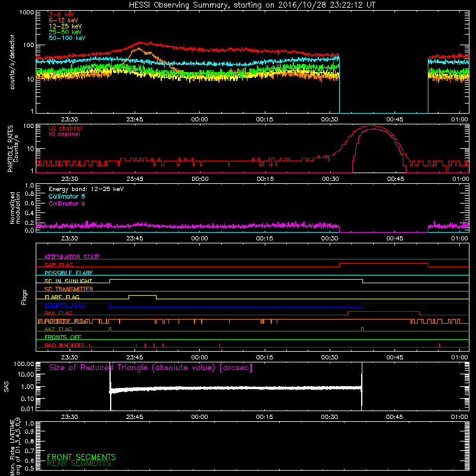
Task: Click the "REAR SEGMENTS" legend text
Action: (x=79, y=464)
